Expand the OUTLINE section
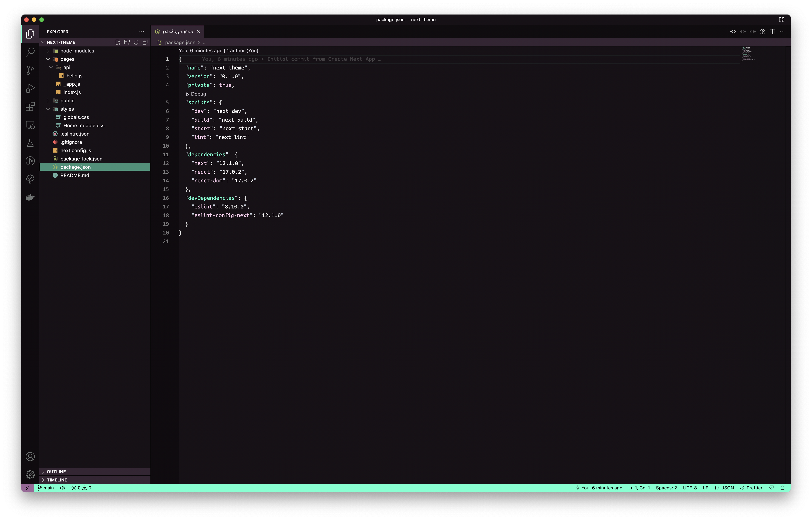Screen dimensions: 812x520 click(56, 471)
